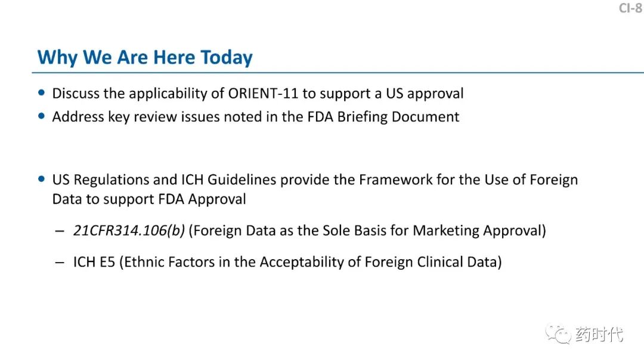Image resolution: width=644 pixels, height=363 pixels.
Task: Click the first bullet dot before 'Discuss'
Action: point(41,93)
